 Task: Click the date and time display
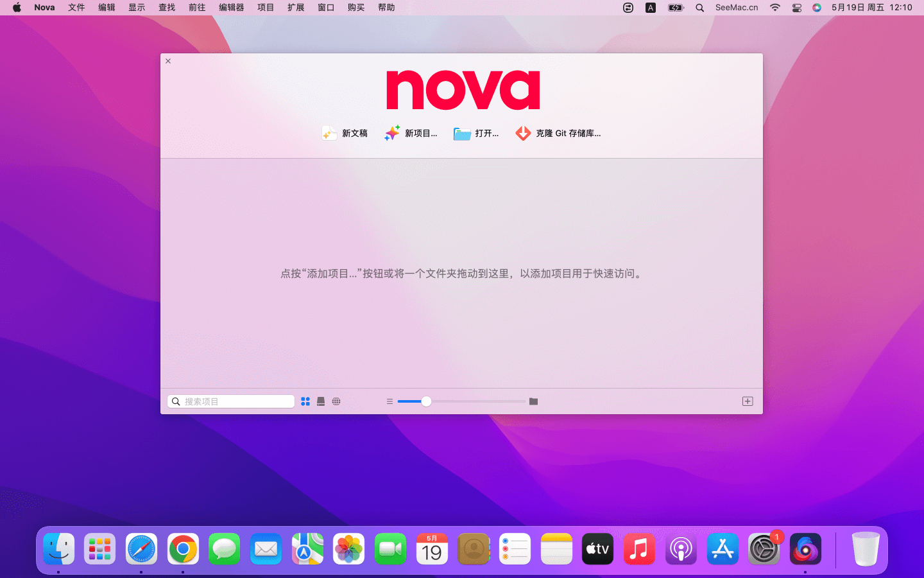click(871, 8)
